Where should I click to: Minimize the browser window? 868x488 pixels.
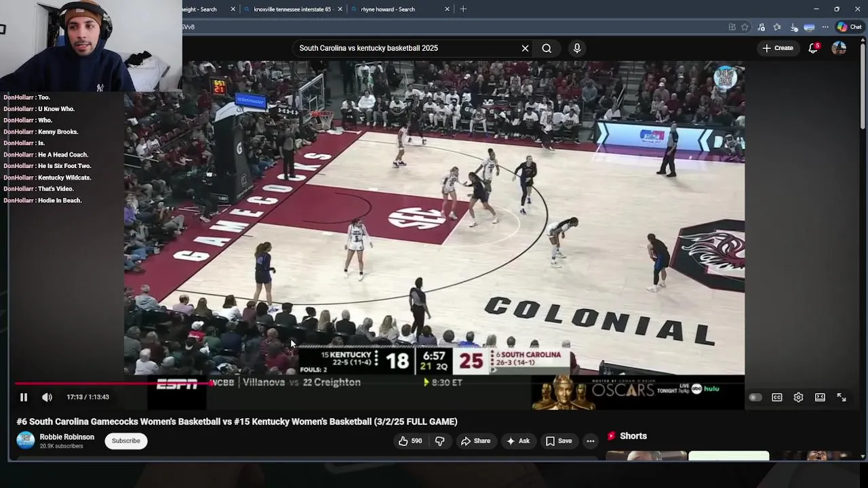coord(816,9)
